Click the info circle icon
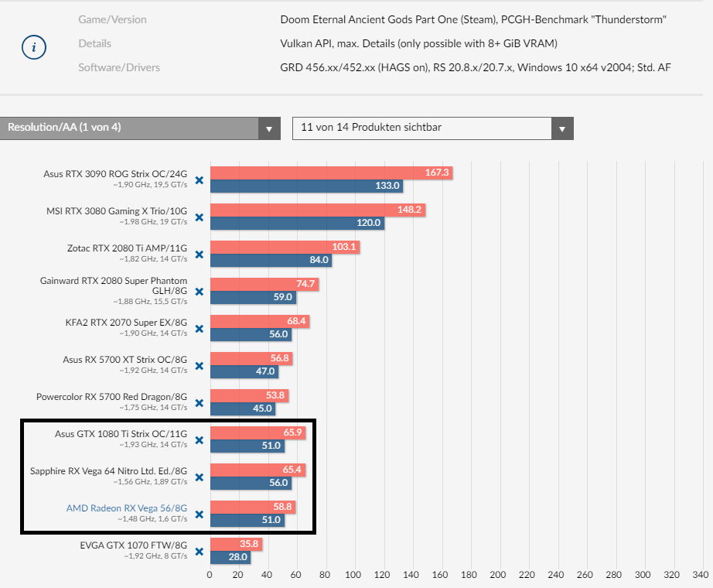713x588 pixels. point(34,47)
